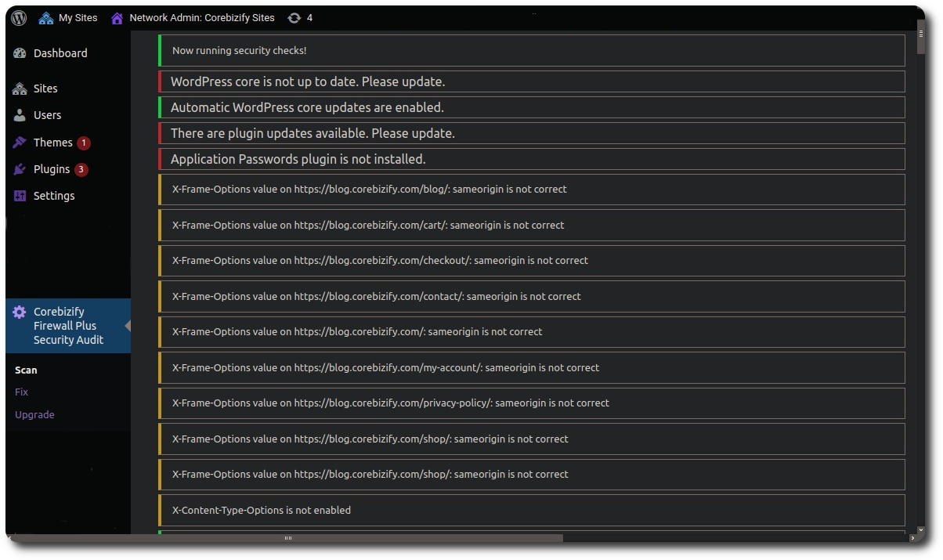Click the X-Frame-Options /cart/ warning
The image size is (943, 560).
pos(532,226)
